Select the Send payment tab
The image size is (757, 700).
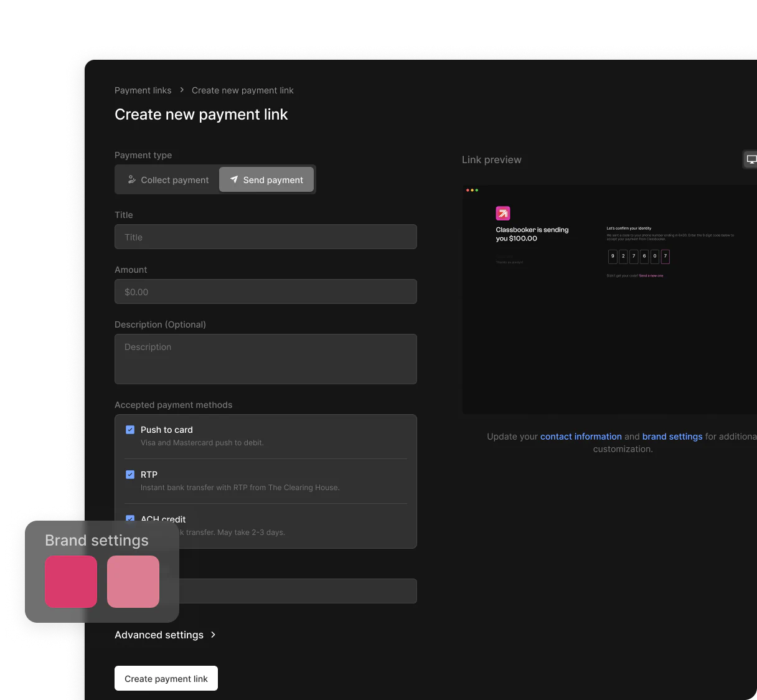(x=266, y=179)
